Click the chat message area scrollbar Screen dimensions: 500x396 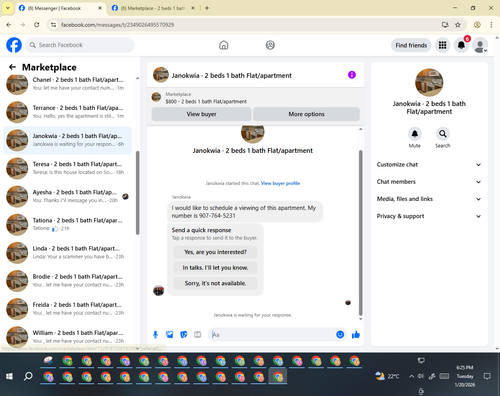point(360,233)
